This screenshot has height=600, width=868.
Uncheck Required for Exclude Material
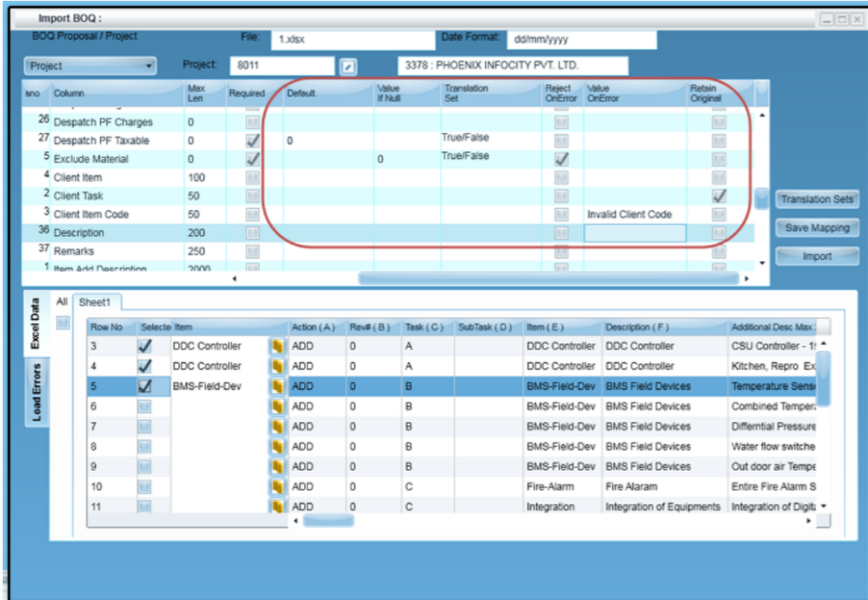point(252,159)
